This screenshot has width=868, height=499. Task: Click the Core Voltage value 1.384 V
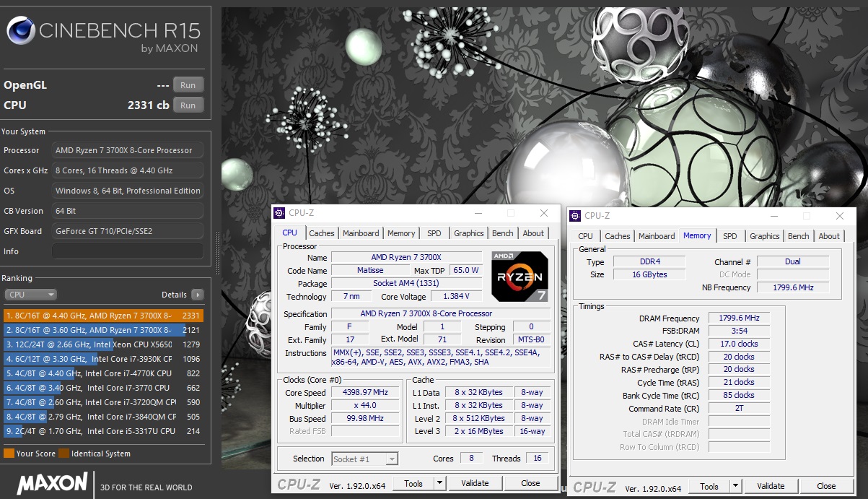pyautogui.click(x=456, y=296)
